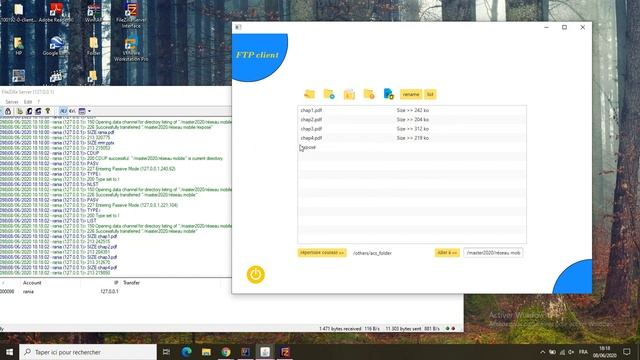Screen dimensions: 640x360
Task: Open Google Chrome from the taskbar
Action: coord(226,352)
